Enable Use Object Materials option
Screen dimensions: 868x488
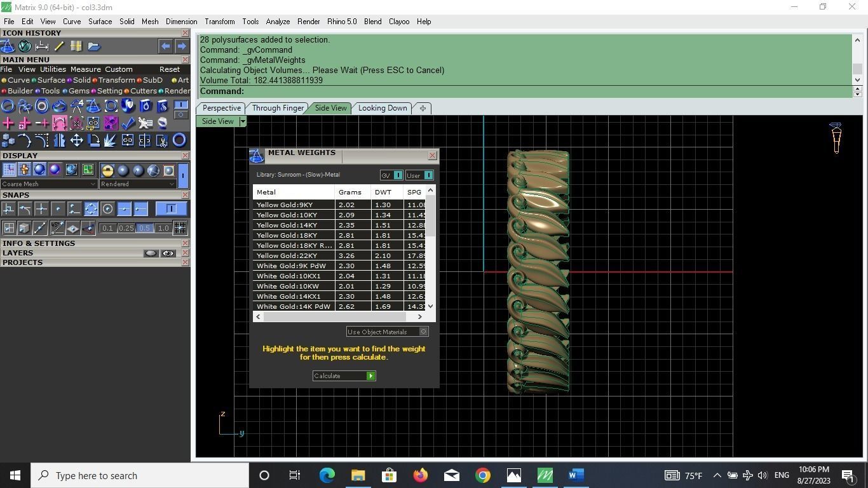tap(388, 332)
